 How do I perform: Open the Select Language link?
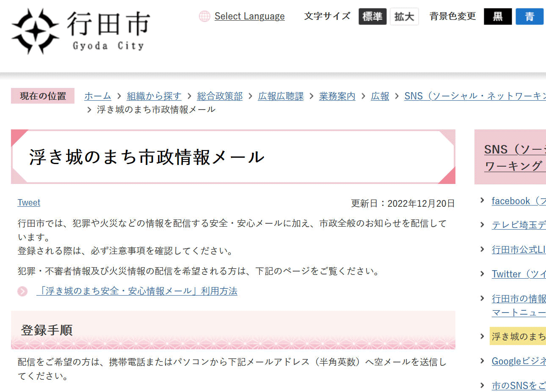coord(249,16)
